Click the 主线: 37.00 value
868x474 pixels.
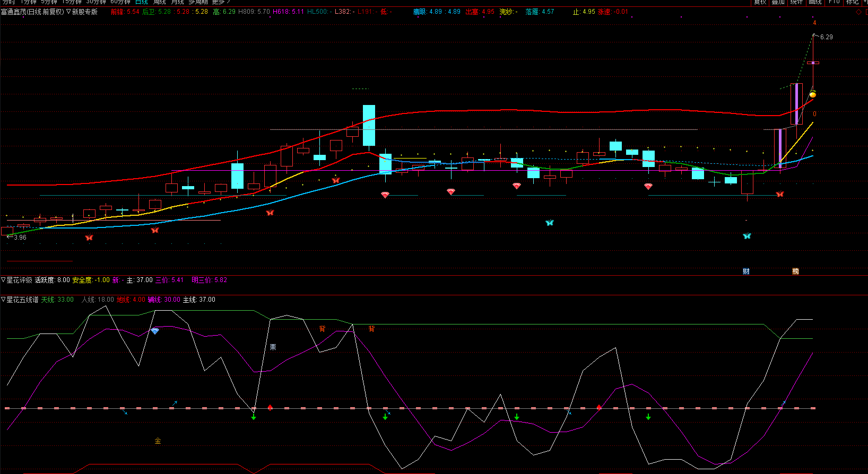[x=199, y=300]
